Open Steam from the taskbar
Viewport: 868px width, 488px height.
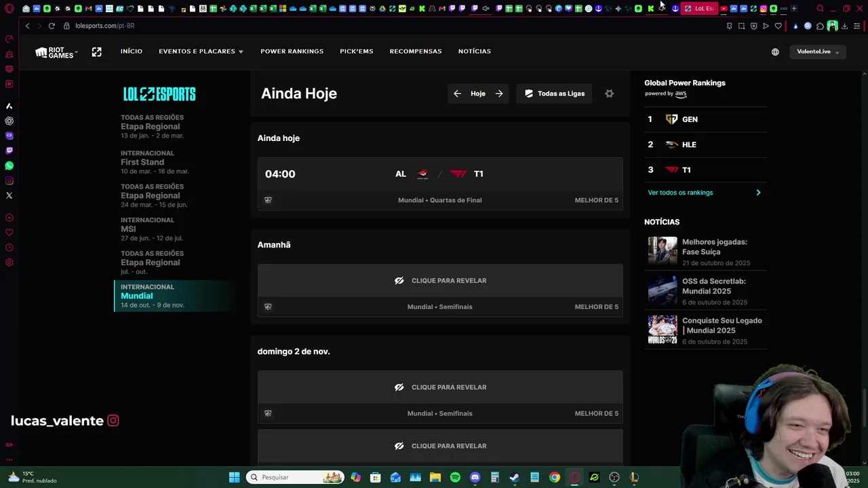pyautogui.click(x=515, y=477)
